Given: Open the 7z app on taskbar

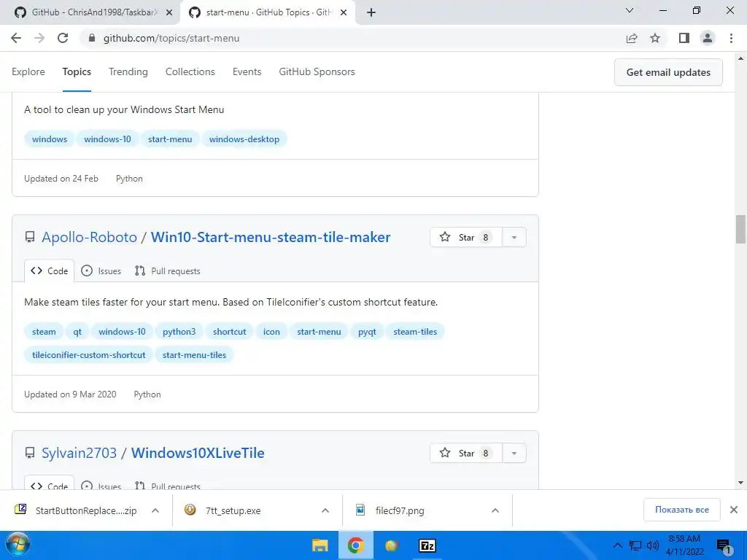Looking at the screenshot, I should click(x=427, y=545).
